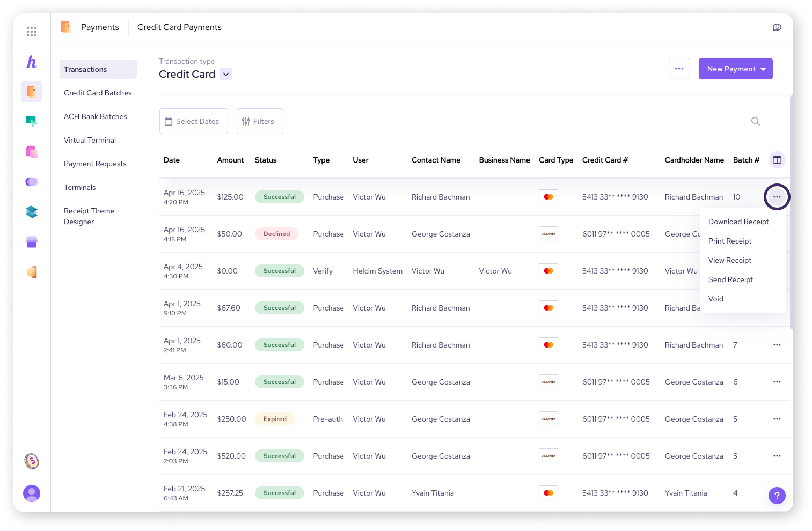The height and width of the screenshot is (531, 812).
Task: Open row actions for $520.00 transaction
Action: pos(777,456)
